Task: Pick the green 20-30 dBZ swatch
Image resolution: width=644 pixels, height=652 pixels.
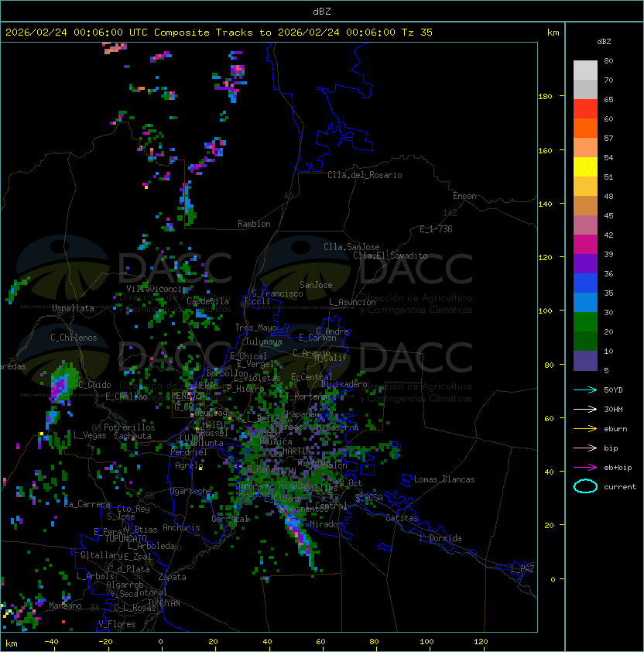Action: pos(585,322)
